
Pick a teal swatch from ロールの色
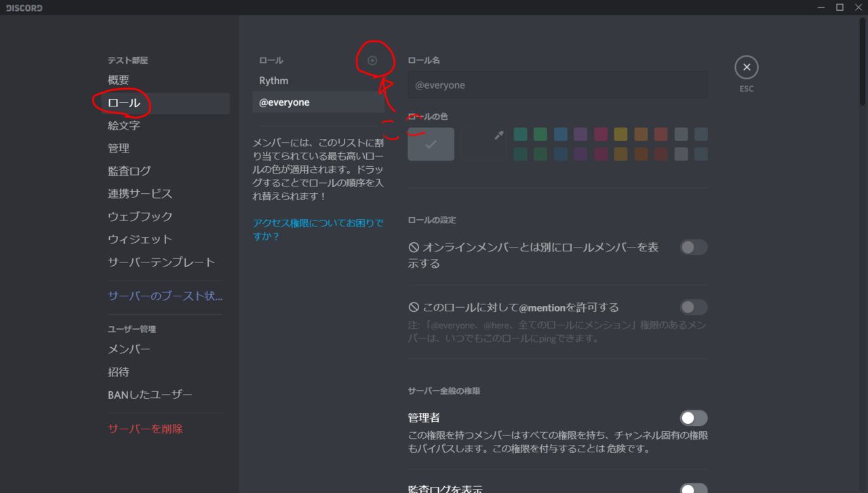click(x=519, y=134)
